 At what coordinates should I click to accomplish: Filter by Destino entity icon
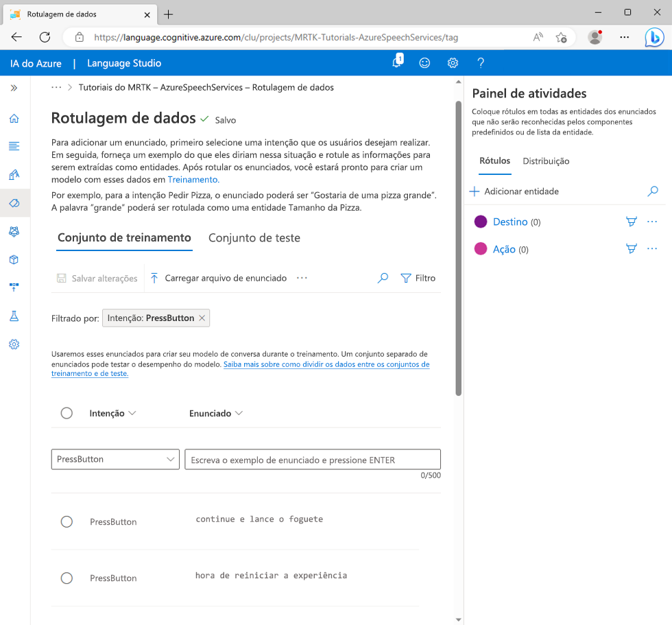click(632, 222)
